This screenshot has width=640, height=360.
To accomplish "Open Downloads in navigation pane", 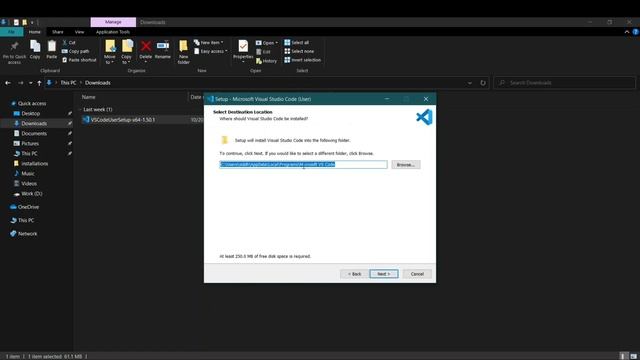I will coord(34,123).
